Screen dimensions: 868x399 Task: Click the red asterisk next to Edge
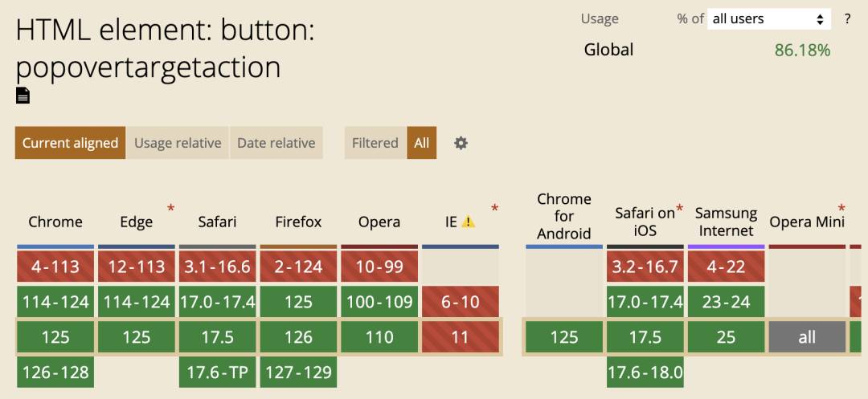170,209
